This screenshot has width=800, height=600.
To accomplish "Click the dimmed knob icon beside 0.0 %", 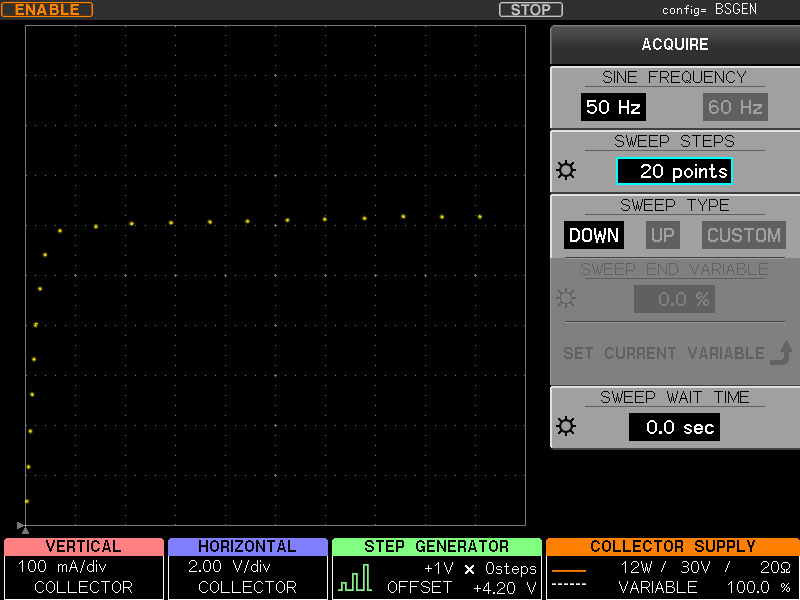I will point(566,298).
